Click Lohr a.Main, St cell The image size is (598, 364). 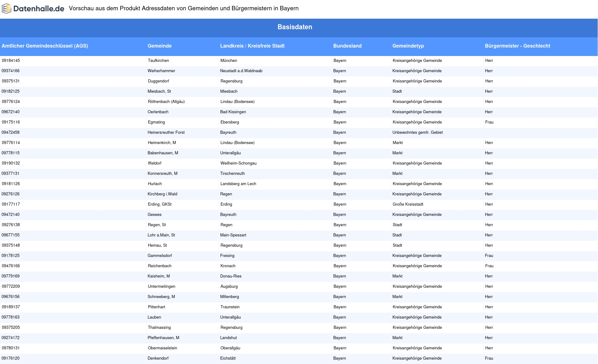[x=161, y=235]
